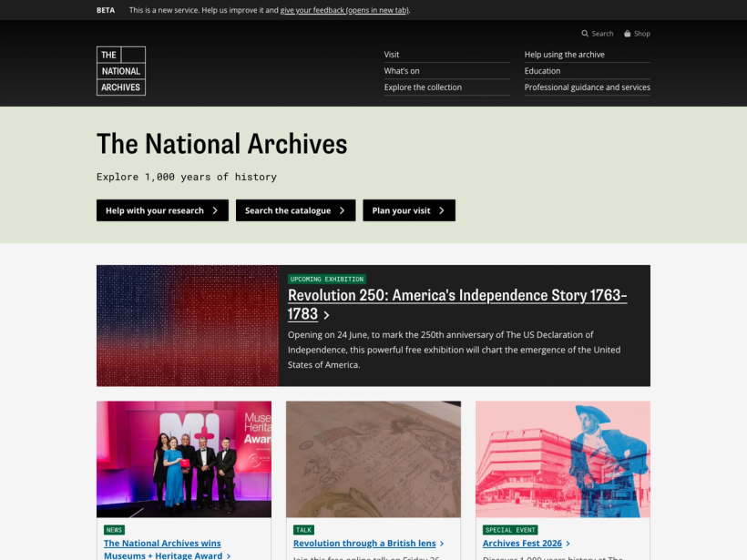Open Help using the archive
Screen dimensions: 747x560
pos(565,55)
